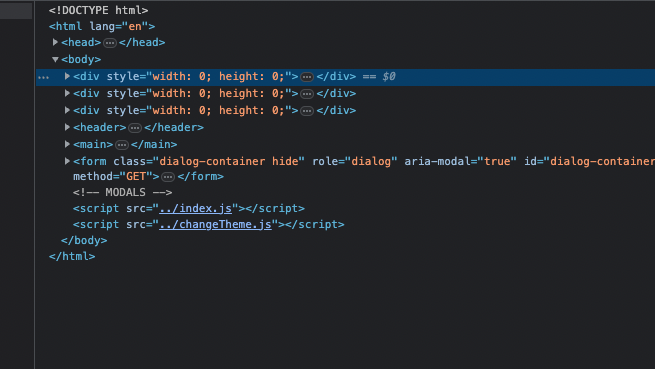Image resolution: width=655 pixels, height=369 pixels.
Task: Click ellipsis badge inside header element
Action: click(135, 128)
